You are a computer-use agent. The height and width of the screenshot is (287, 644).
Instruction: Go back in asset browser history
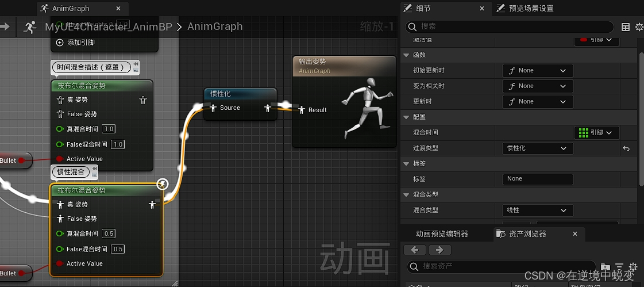[x=415, y=250]
